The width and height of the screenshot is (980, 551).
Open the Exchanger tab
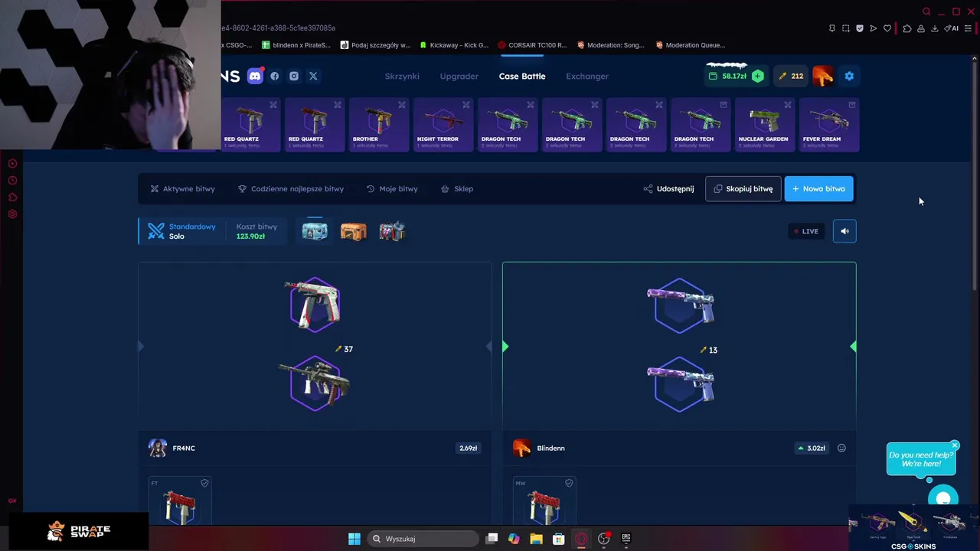(587, 76)
